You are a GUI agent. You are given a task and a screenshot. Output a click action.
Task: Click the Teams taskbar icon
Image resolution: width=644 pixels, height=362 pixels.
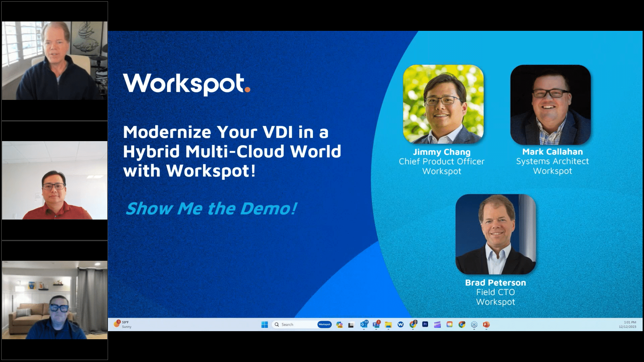377,324
